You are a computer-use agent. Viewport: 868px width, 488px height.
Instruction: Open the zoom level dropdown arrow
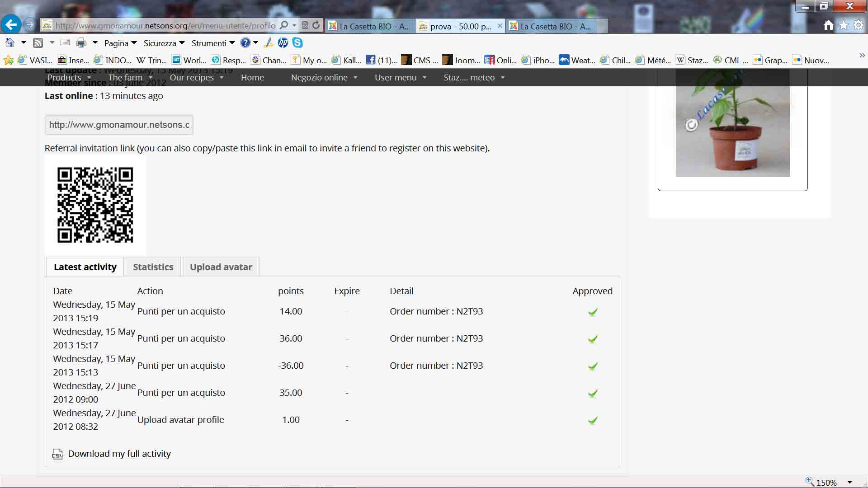849,482
